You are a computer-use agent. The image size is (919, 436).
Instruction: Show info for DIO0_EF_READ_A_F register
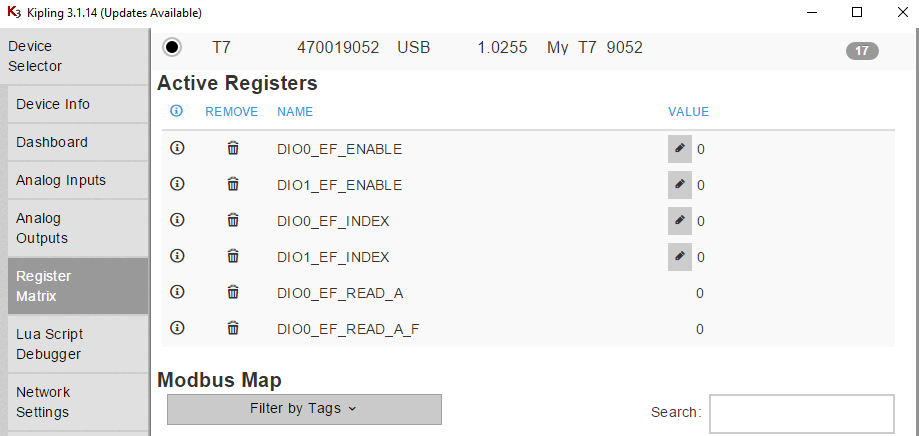[x=178, y=328]
